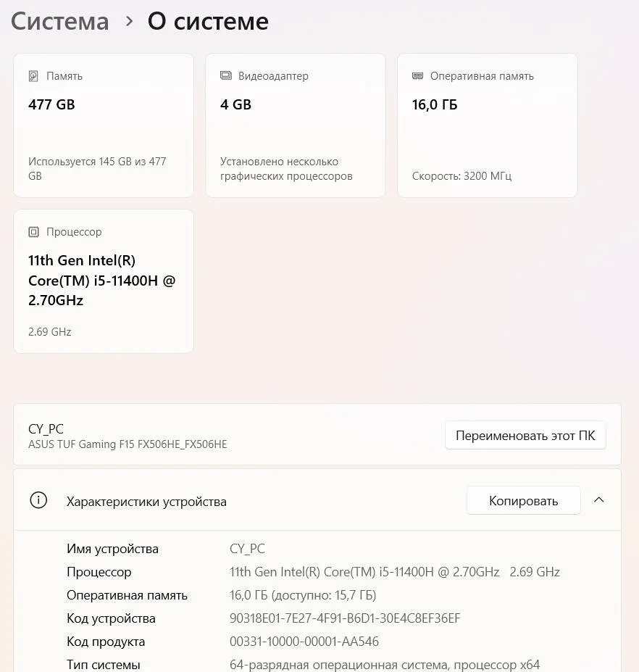Screen dimensions: 639x672
Task: Click the video adapter icon
Action: coord(226,76)
